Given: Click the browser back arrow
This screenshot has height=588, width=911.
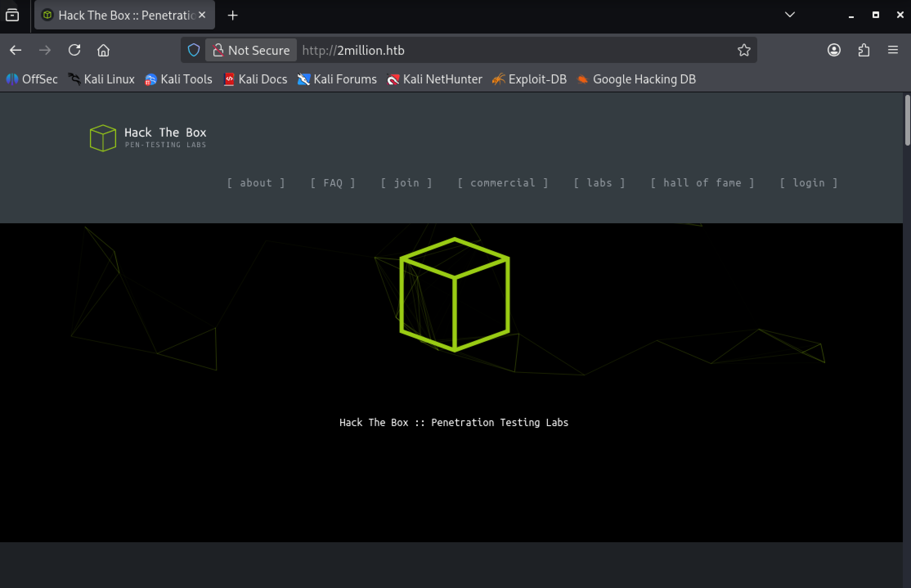Looking at the screenshot, I should tap(16, 50).
